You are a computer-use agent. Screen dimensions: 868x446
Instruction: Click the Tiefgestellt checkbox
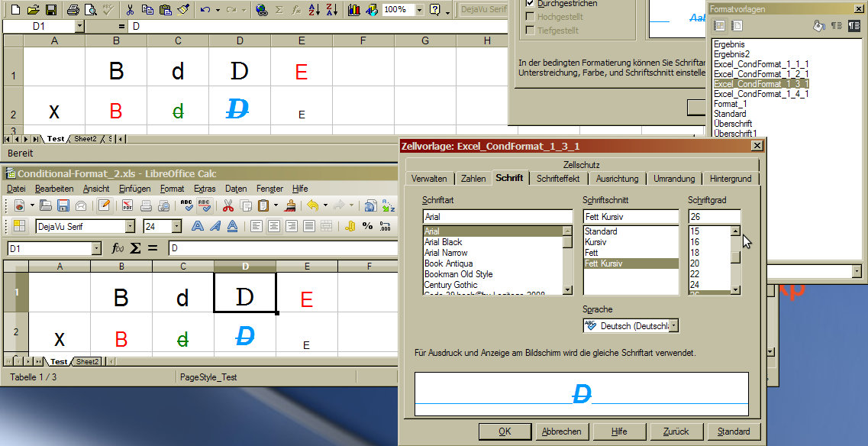click(x=531, y=31)
